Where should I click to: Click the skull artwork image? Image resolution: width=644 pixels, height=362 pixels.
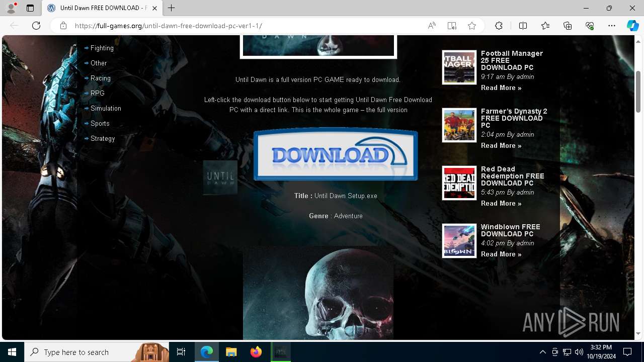(x=318, y=293)
